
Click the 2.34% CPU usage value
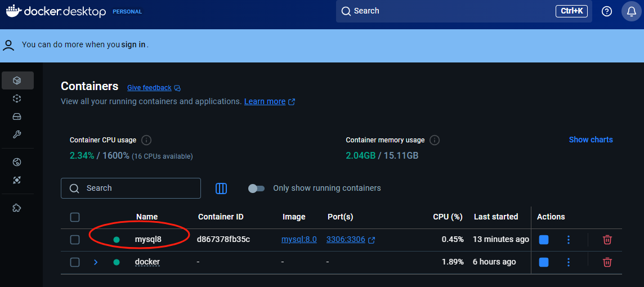(82, 156)
